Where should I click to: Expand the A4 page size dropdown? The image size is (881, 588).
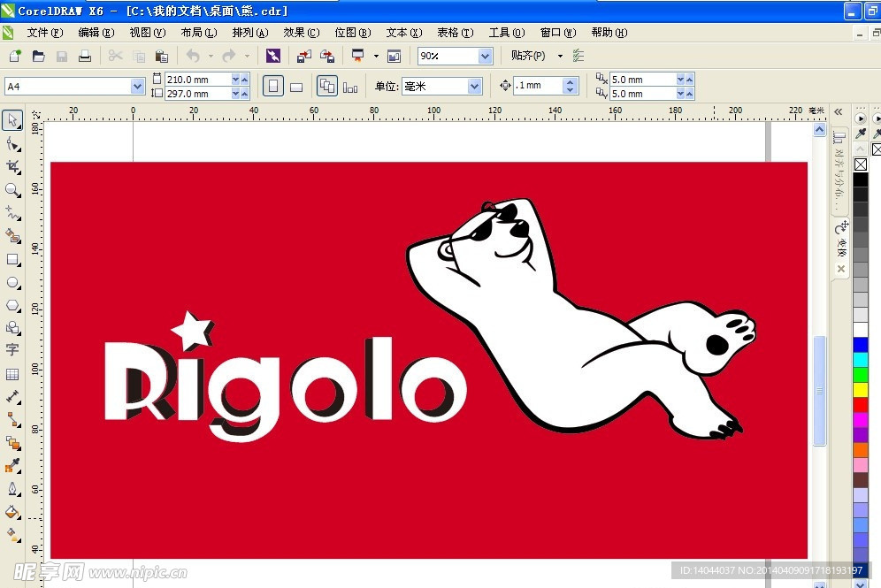pyautogui.click(x=137, y=86)
